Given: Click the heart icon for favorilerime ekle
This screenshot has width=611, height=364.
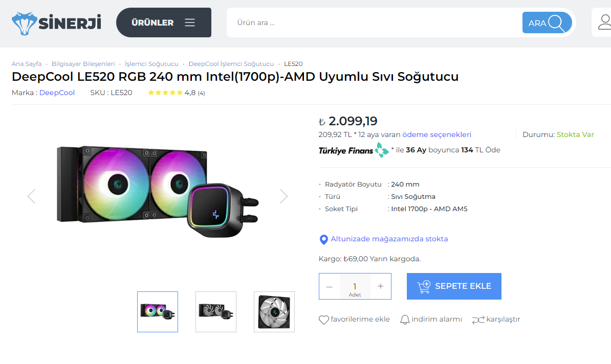Looking at the screenshot, I should (323, 320).
